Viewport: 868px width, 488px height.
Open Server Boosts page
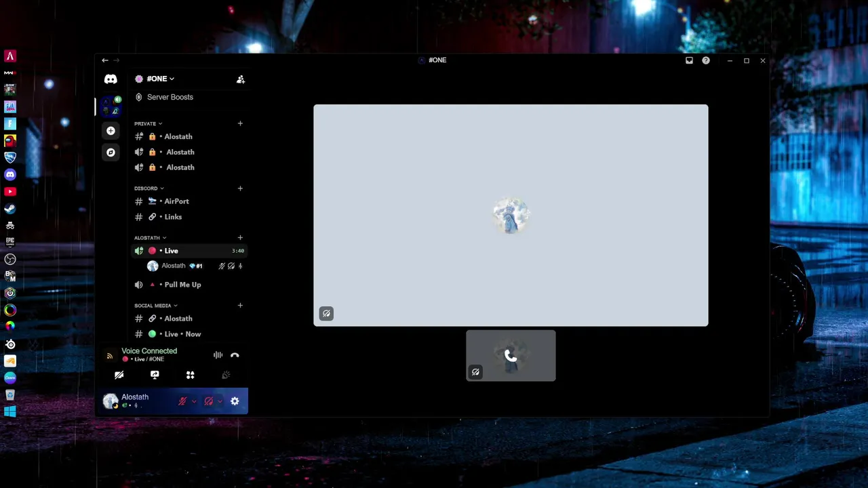(189, 97)
